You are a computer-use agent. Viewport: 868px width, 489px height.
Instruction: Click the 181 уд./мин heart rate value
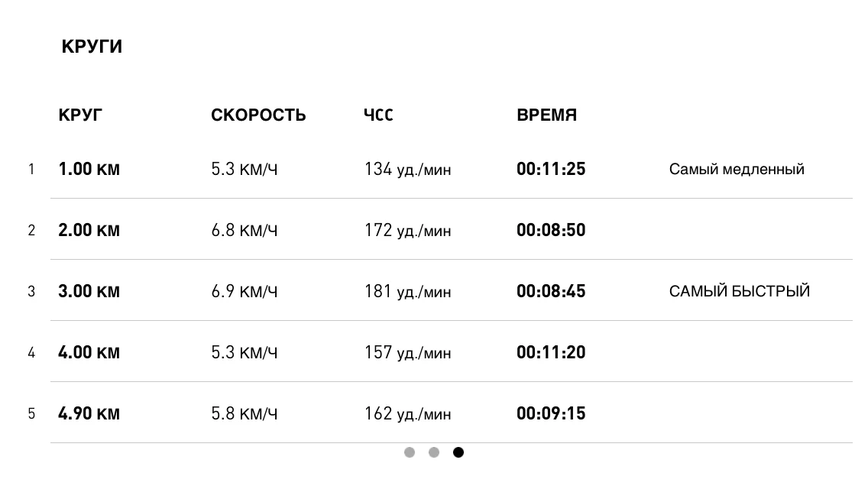point(407,291)
